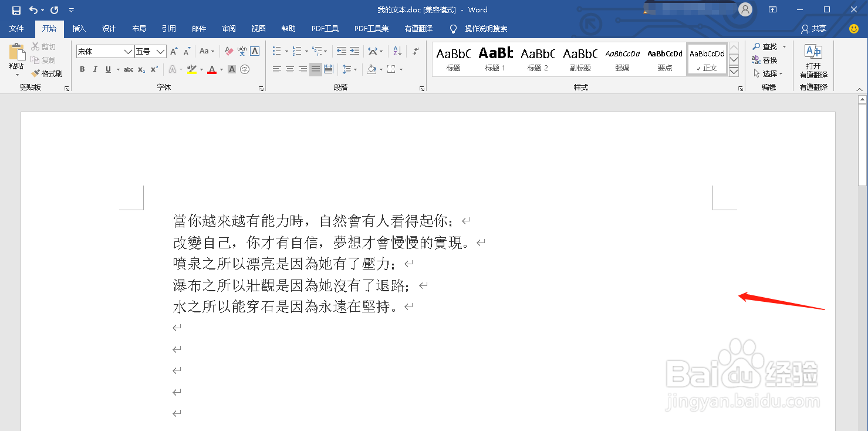The width and height of the screenshot is (868, 431).
Task: Align text left
Action: click(x=277, y=69)
